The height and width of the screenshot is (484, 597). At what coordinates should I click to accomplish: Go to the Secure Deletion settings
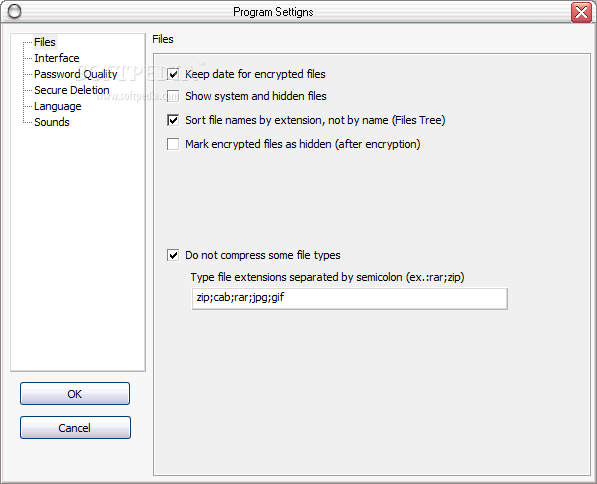point(72,90)
